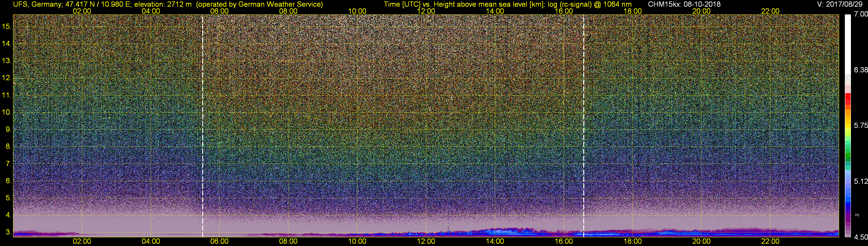The height and width of the screenshot is (246, 868).
Task: Click '20:00' on the bottom time axis
Action: click(x=701, y=241)
